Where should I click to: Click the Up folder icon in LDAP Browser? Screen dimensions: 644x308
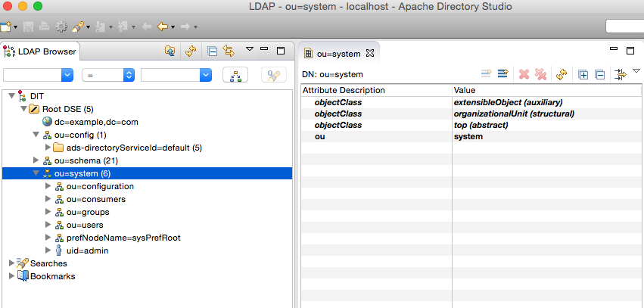click(170, 51)
